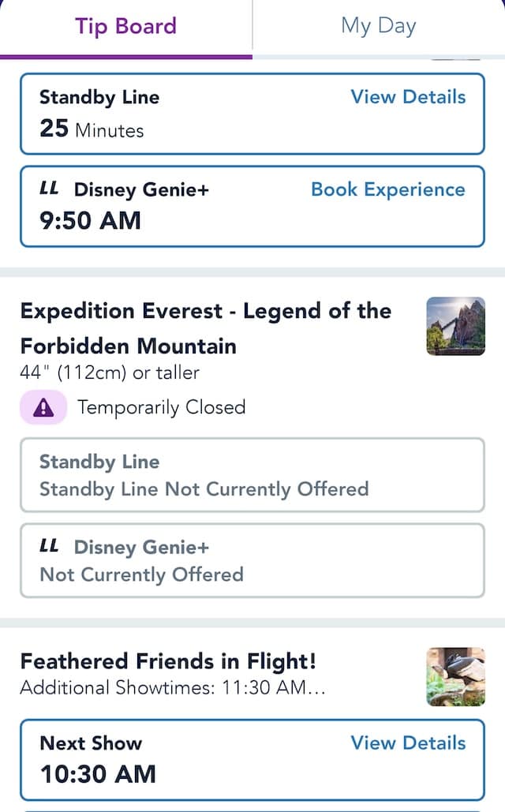Tap the LL icon on Everest Genie+ card

49,546
